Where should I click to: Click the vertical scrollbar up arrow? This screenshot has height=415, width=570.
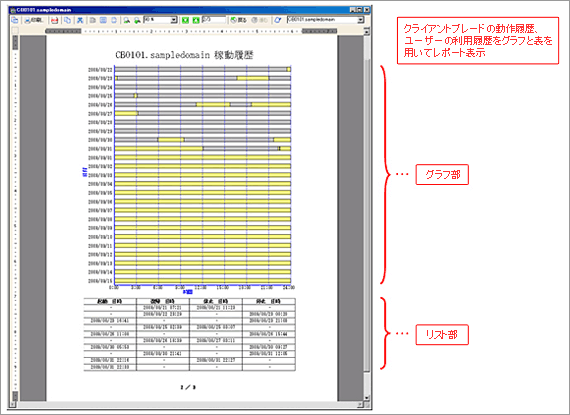pos(367,32)
